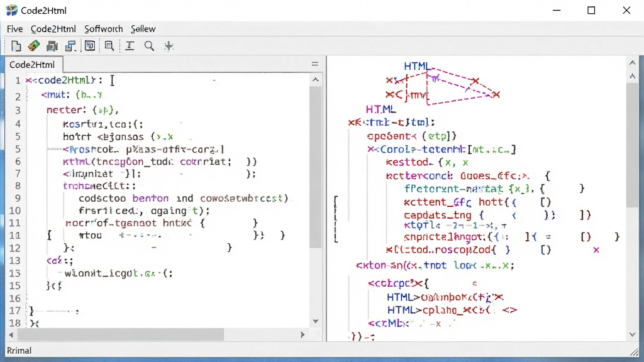Click the blue HTML label atop the diagram
Image resolution: width=644 pixels, height=362 pixels.
pos(417,66)
